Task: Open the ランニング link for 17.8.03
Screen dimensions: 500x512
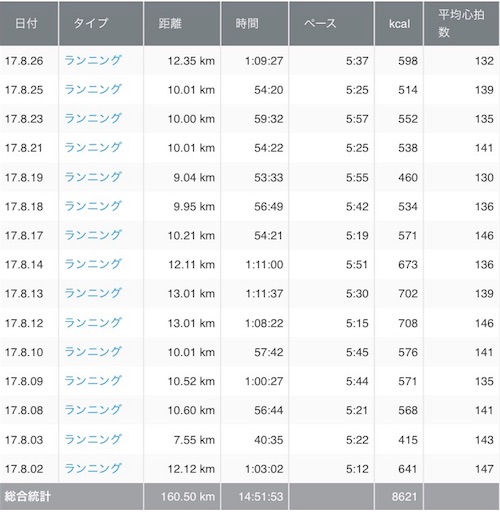Action: click(92, 439)
